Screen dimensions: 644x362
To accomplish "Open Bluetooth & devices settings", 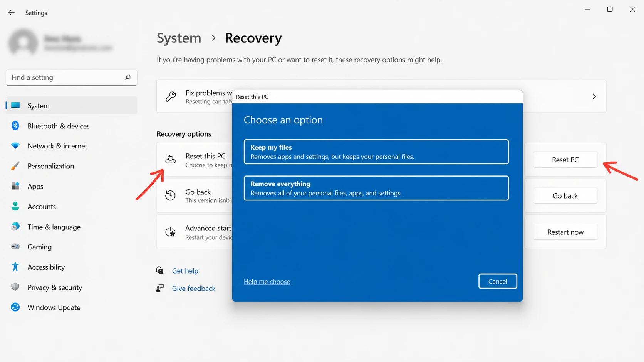I will (x=72, y=126).
